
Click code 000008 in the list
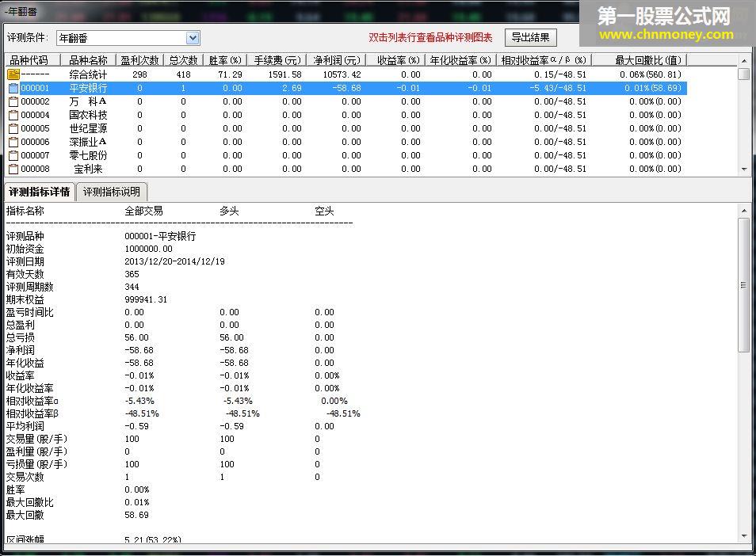(x=35, y=169)
